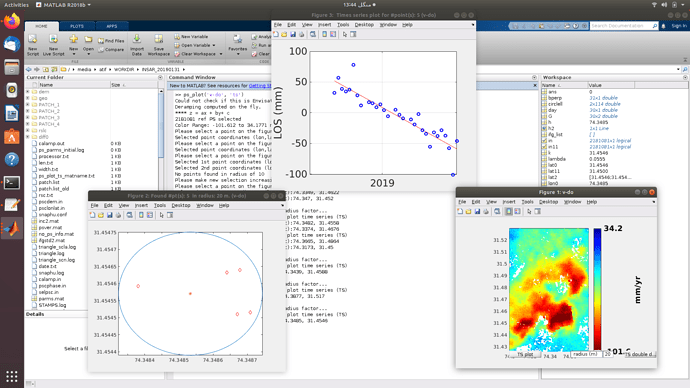The image size is (690, 388).
Task: Click the New Variable icon
Action: pos(191,37)
